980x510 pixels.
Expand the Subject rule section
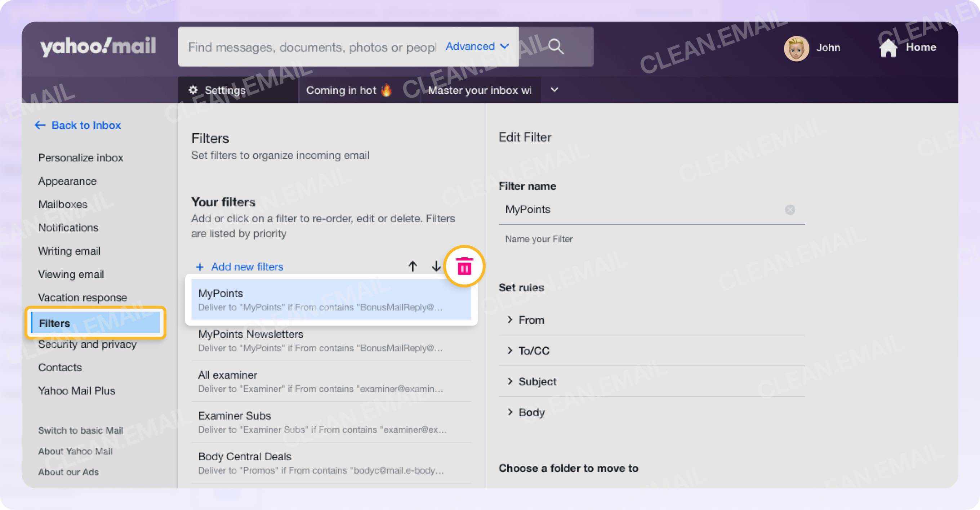point(536,381)
